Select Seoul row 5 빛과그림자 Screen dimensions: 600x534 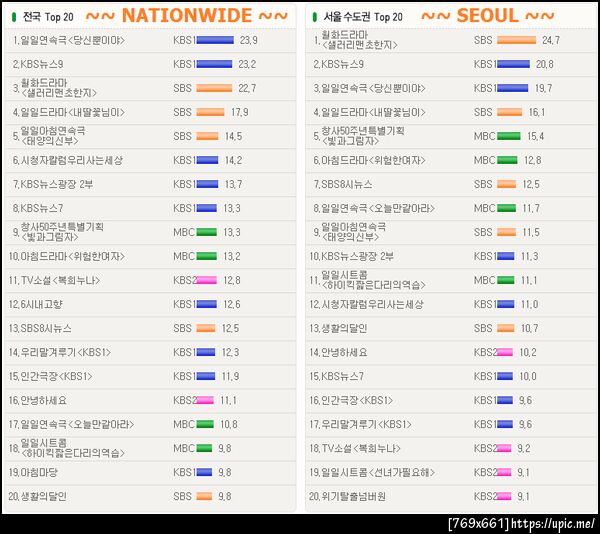pos(451,136)
